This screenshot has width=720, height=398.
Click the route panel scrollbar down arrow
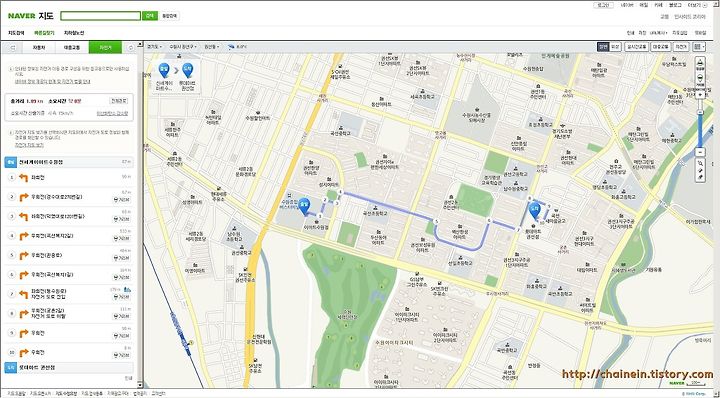pos(141,386)
